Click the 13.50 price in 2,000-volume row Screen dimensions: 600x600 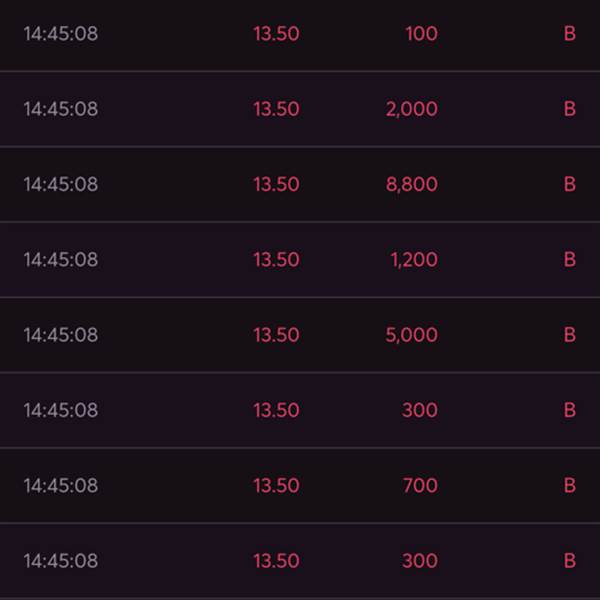[276, 109]
